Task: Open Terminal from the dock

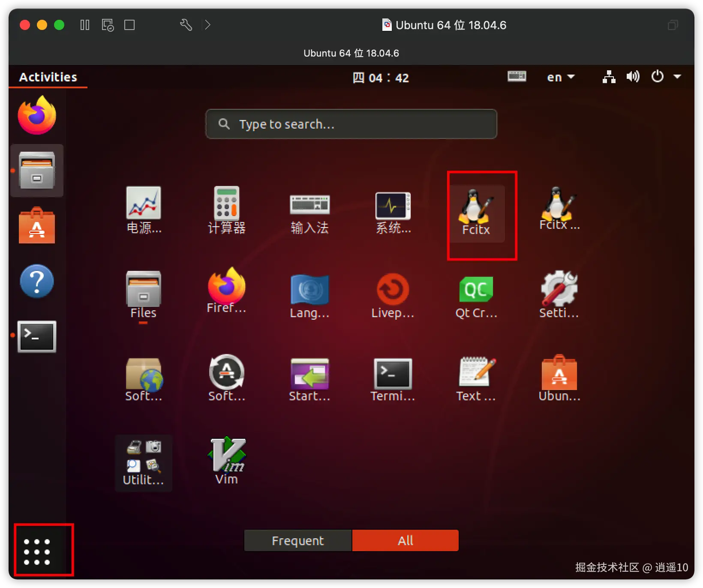Action: tap(37, 336)
